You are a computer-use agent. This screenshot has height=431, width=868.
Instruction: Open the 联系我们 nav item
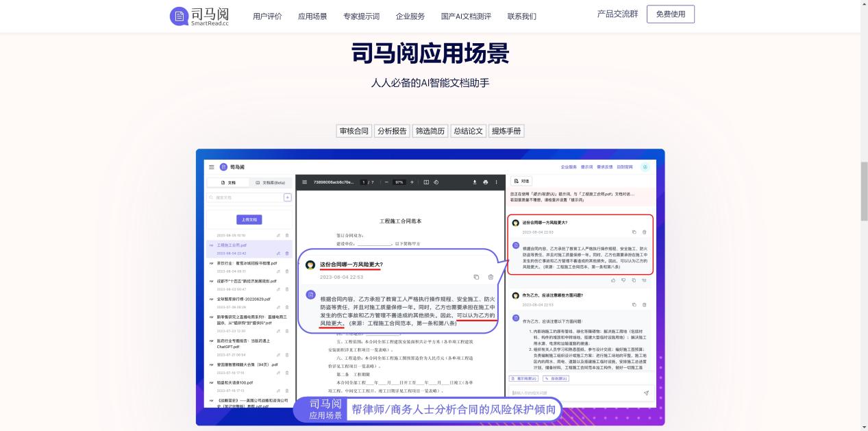tap(522, 16)
